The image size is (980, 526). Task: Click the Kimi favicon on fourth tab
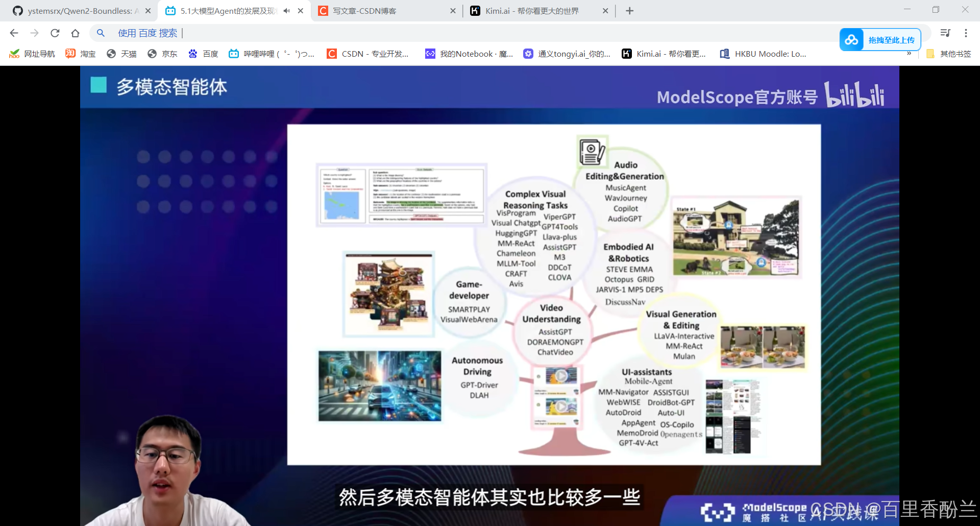475,11
